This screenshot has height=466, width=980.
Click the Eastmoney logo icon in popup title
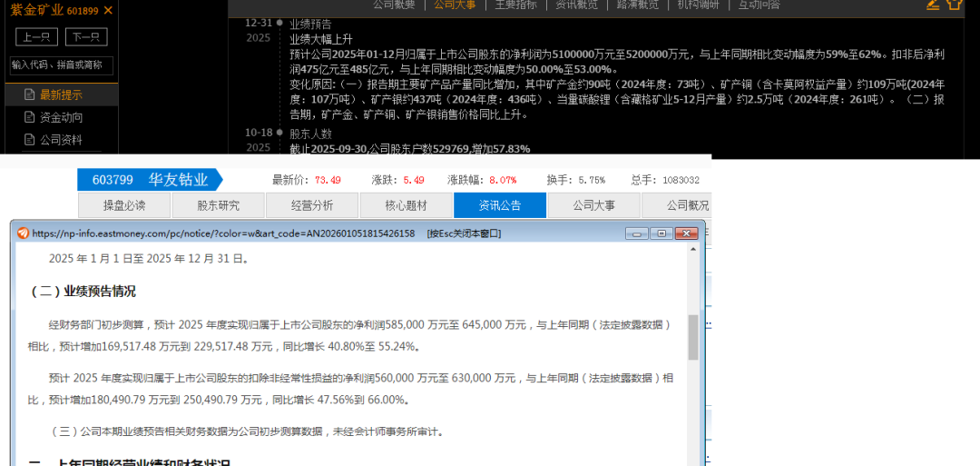[x=23, y=233]
